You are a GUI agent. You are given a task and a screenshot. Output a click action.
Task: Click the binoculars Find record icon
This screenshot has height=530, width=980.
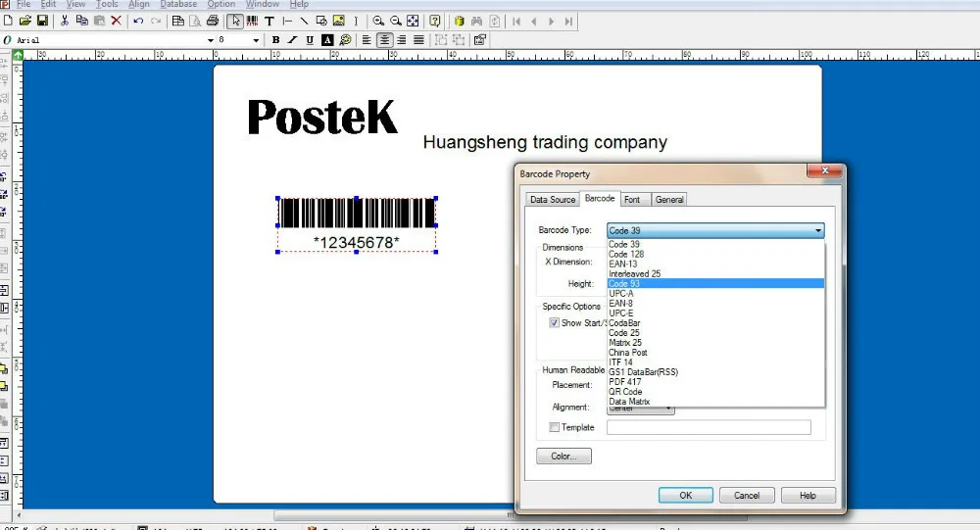click(x=477, y=22)
